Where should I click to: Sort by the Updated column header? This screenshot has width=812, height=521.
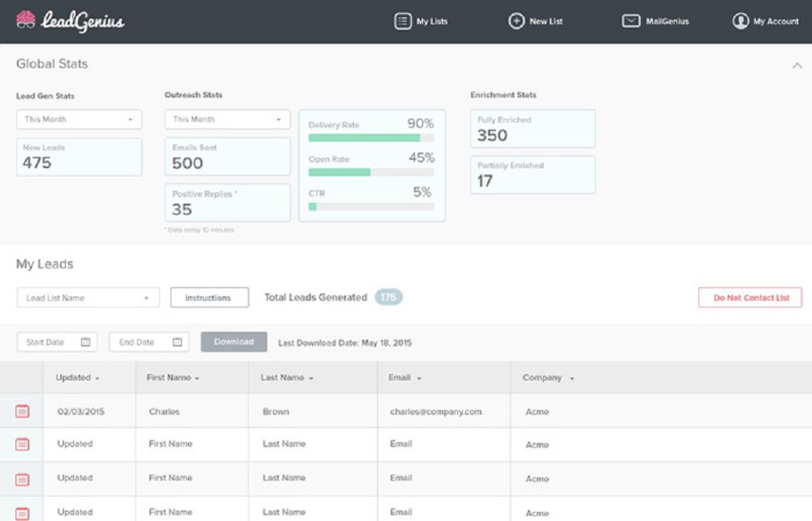(77, 378)
